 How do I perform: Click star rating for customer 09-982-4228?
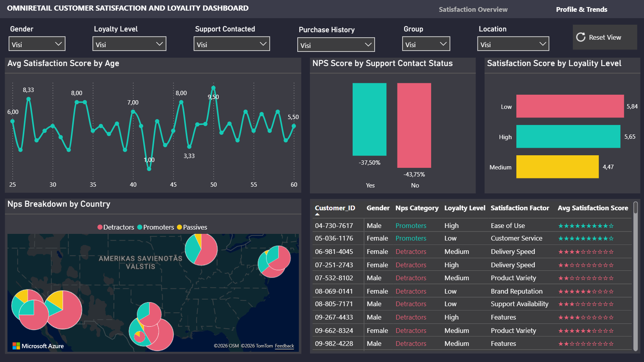pyautogui.click(x=586, y=344)
